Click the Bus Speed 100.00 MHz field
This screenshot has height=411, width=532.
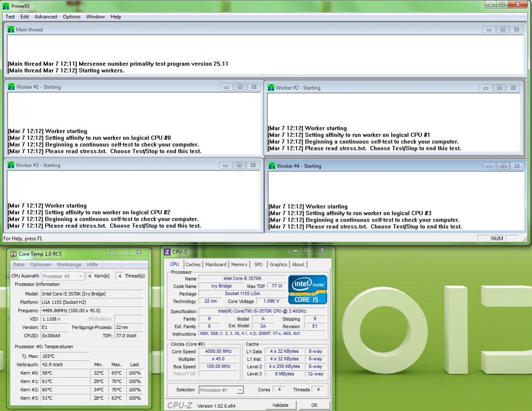click(x=218, y=367)
